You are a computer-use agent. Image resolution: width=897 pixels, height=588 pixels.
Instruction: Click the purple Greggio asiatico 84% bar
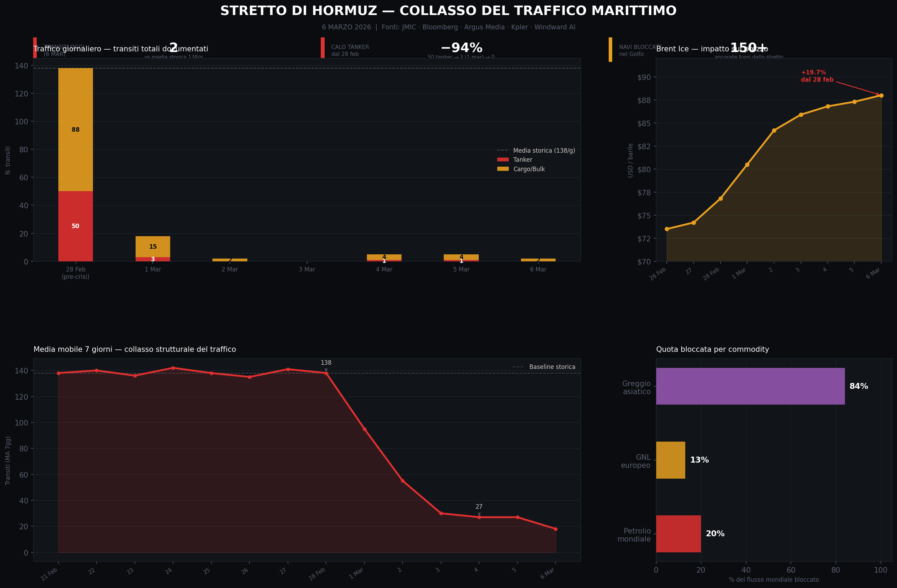[x=750, y=386]
